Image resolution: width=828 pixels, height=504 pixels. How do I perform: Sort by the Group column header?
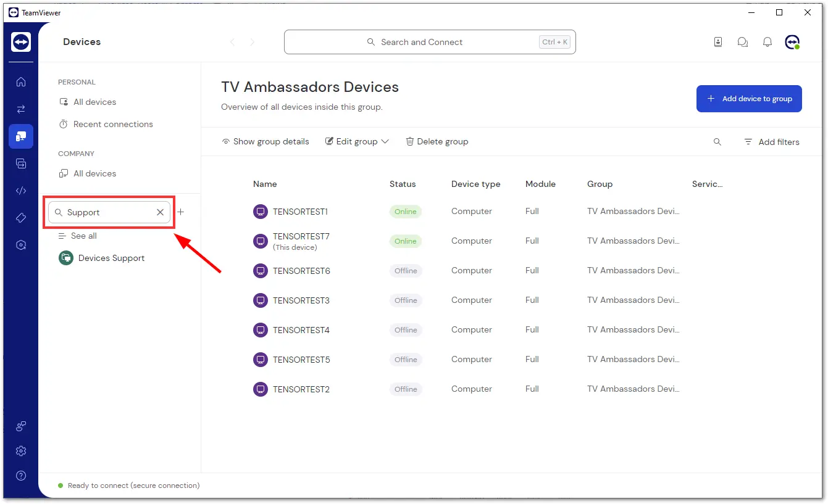tap(600, 184)
